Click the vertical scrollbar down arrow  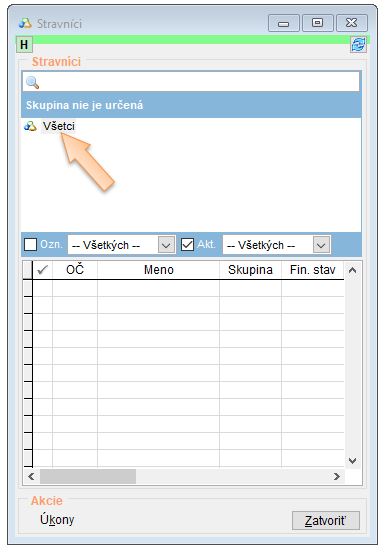coord(352,460)
